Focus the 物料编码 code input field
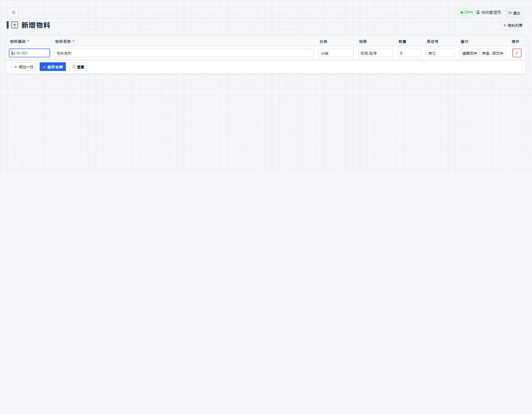The height and width of the screenshot is (414, 532). (x=29, y=53)
